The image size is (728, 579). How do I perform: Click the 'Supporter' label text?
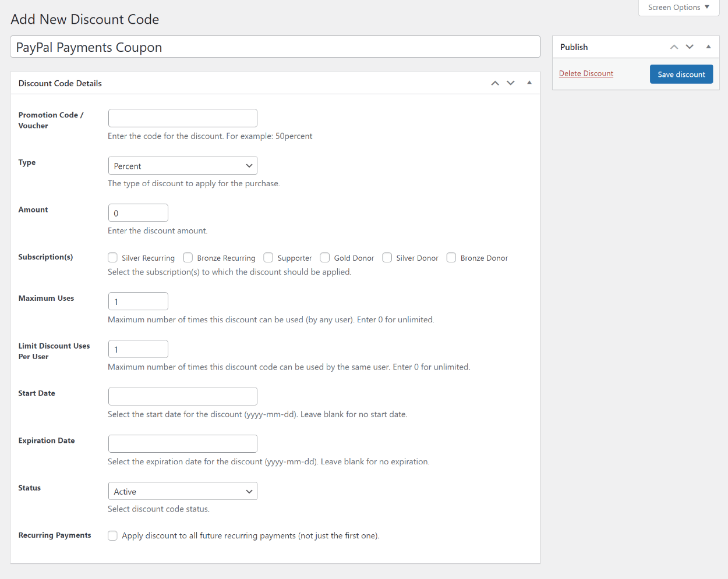[295, 258]
